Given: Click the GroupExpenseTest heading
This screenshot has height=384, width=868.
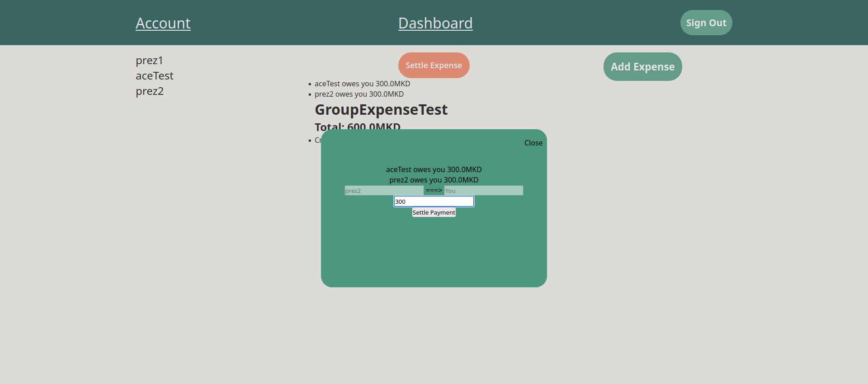Looking at the screenshot, I should pyautogui.click(x=381, y=110).
